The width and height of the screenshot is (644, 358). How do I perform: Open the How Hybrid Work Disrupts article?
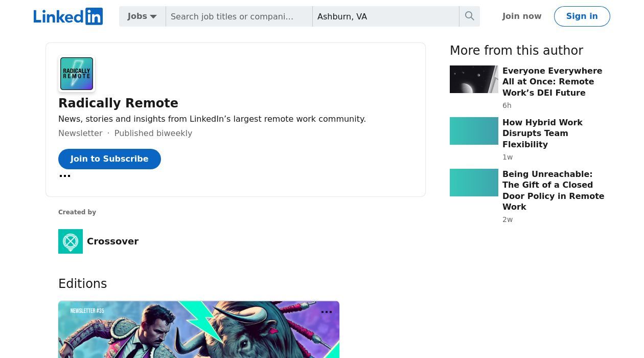coord(542,133)
